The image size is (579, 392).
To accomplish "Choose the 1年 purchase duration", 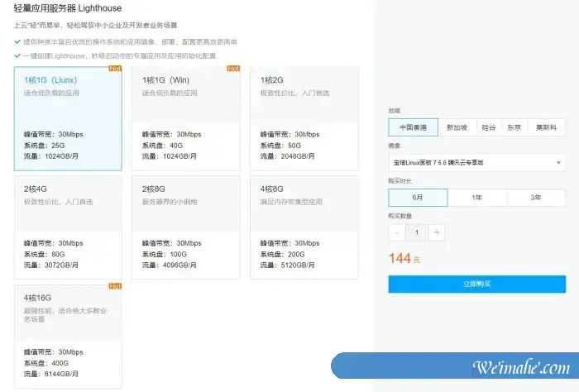I will pyautogui.click(x=477, y=198).
